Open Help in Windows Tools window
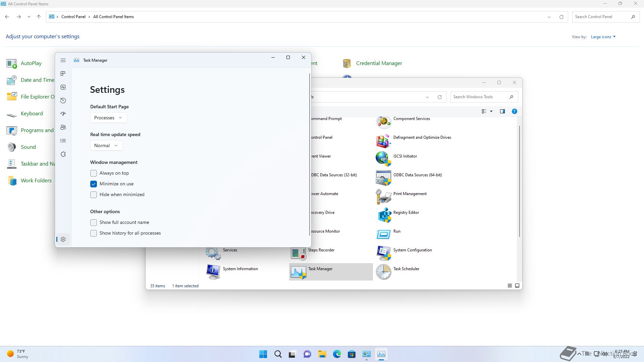644x362 pixels. (514, 111)
